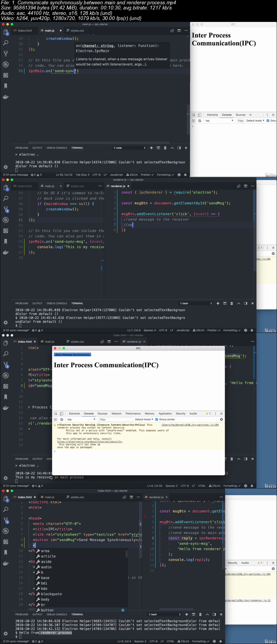Select DEBUG CONSOLE tab in renderer.js — ipc-starter window
This screenshot has height=644, width=277.
[x=57, y=303]
